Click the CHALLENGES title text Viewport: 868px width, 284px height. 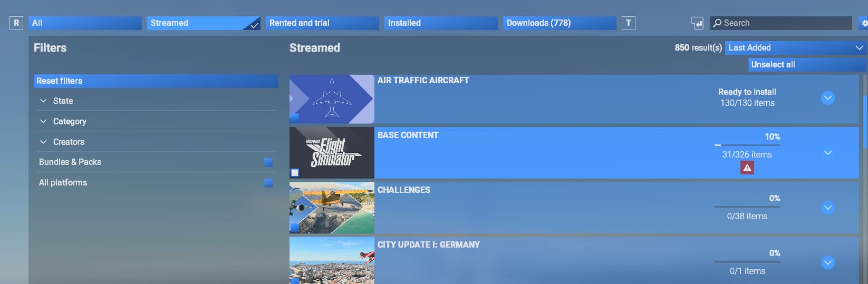coord(403,190)
